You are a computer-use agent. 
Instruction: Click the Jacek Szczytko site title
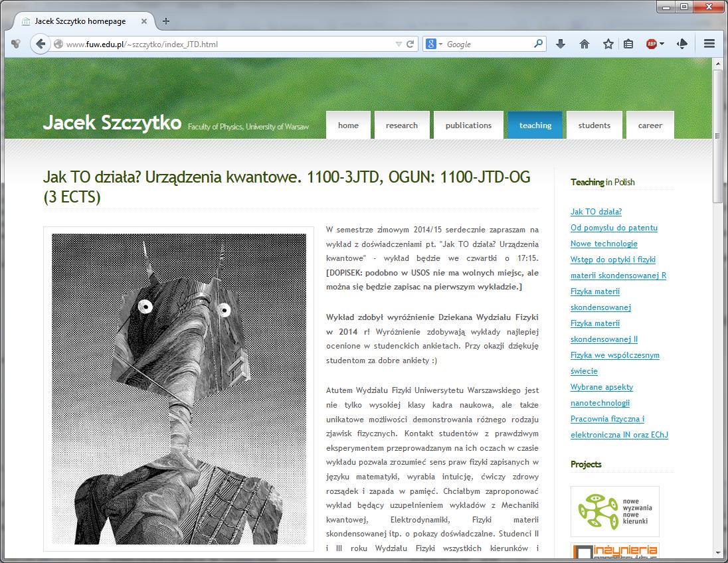[112, 123]
